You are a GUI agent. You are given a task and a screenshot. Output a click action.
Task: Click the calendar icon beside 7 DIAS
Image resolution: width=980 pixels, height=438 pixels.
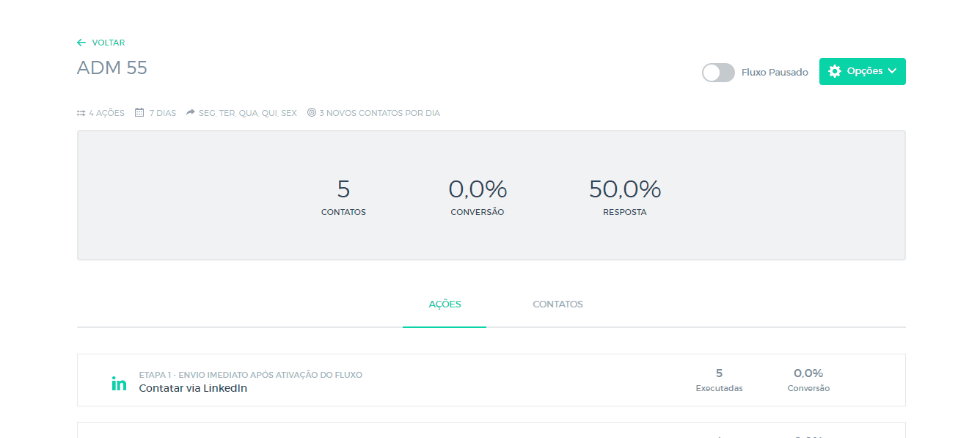(139, 113)
